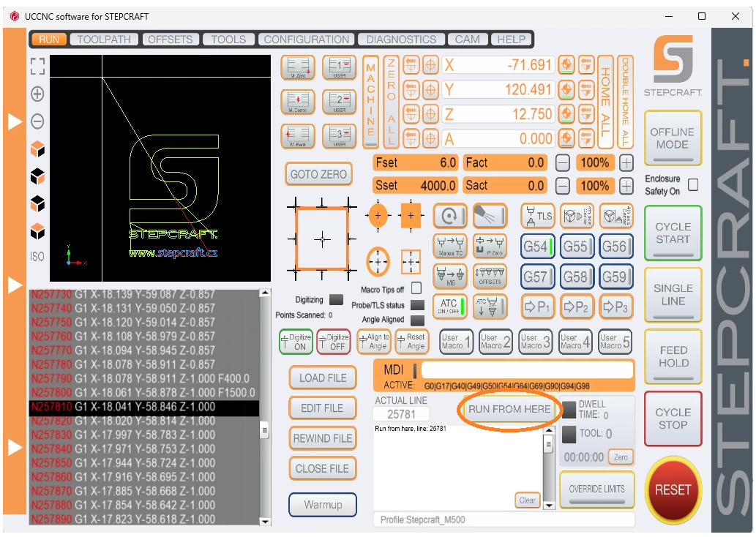Zoom in the toolpath viewer with the plus icon
This screenshot has height=537, width=756.
pyautogui.click(x=37, y=94)
